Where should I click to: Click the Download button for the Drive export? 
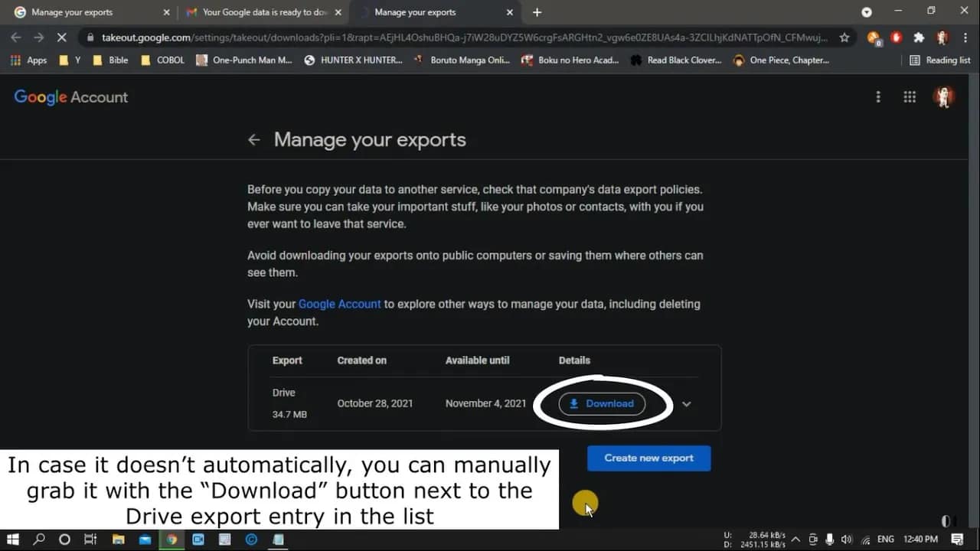coord(602,403)
